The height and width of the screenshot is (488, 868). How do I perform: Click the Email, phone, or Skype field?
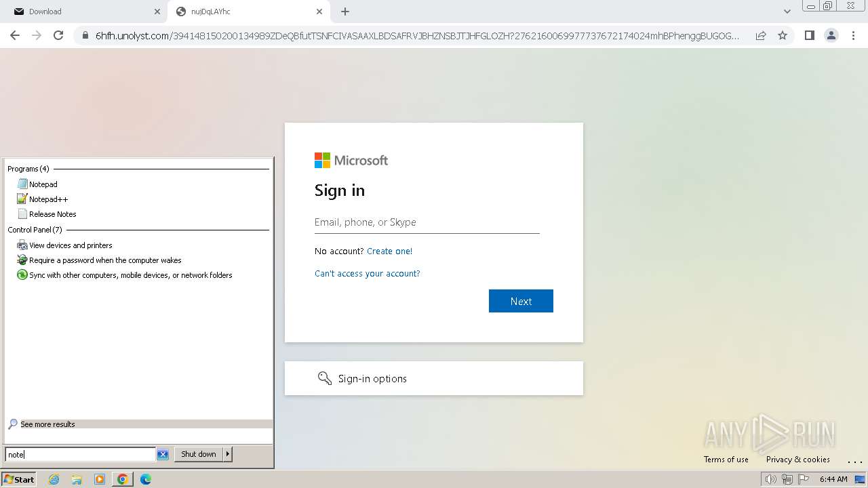(x=427, y=222)
